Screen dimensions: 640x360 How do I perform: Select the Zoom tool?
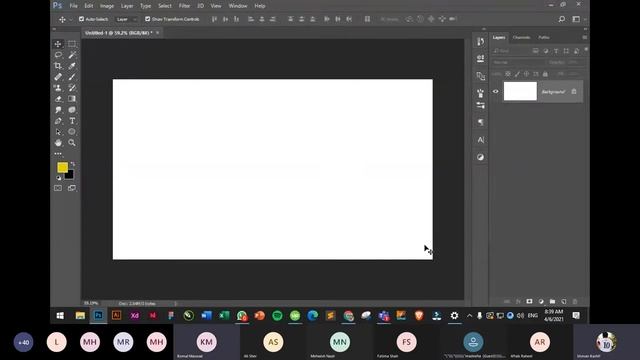(x=72, y=142)
